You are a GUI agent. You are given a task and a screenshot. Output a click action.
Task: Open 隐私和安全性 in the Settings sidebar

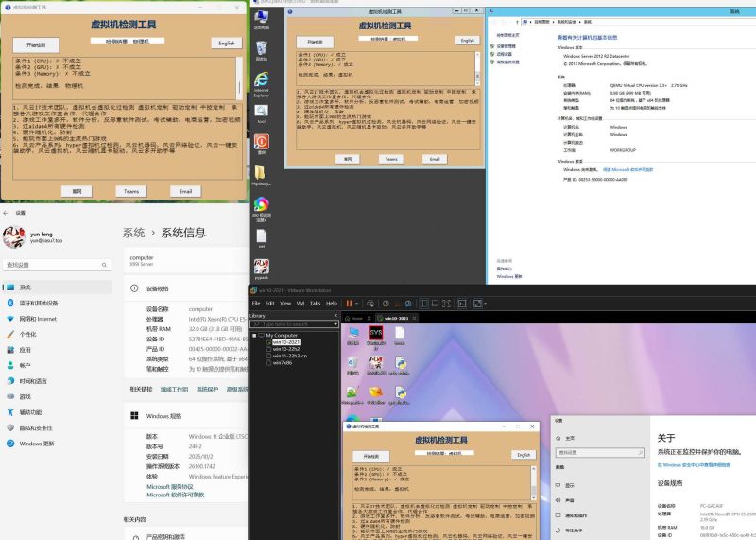[x=57, y=427]
